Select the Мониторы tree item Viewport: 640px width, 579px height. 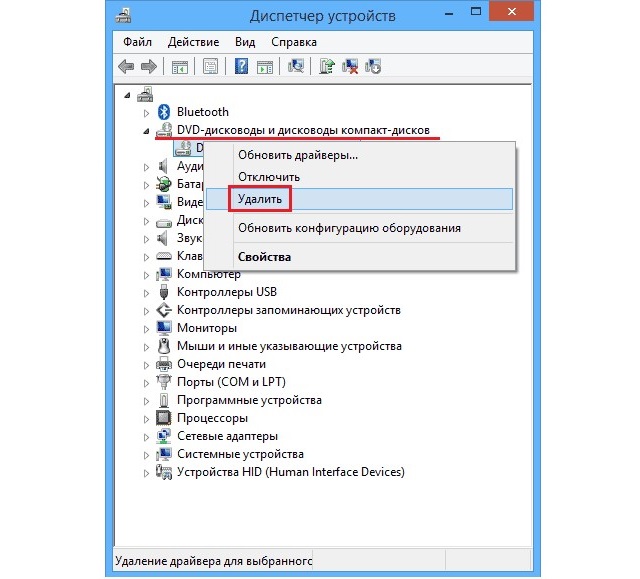pos(206,328)
